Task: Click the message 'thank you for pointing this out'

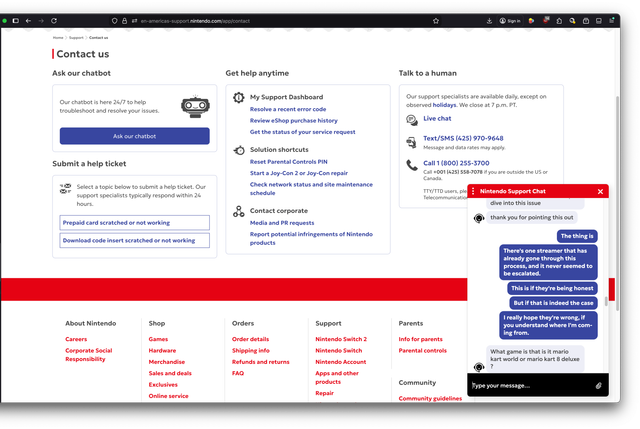Action: click(532, 218)
